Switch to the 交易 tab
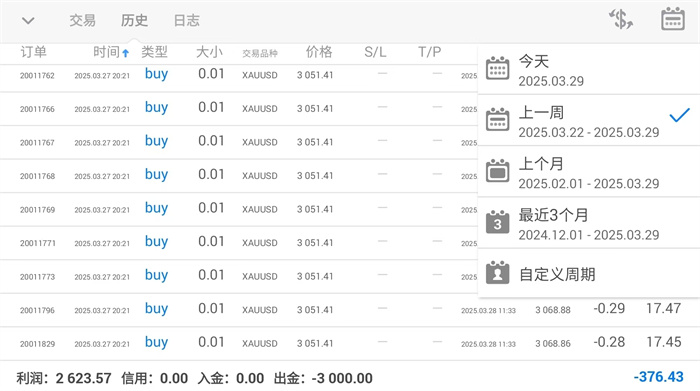Screen dimensions: 700x391 coord(83,20)
